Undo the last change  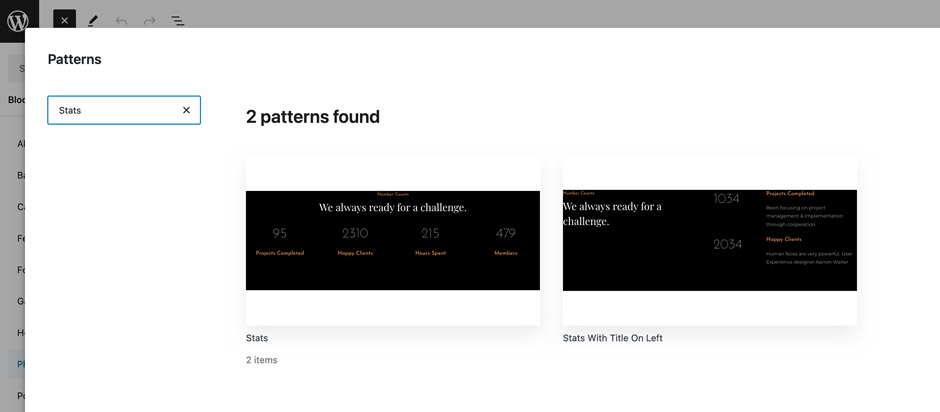click(121, 20)
